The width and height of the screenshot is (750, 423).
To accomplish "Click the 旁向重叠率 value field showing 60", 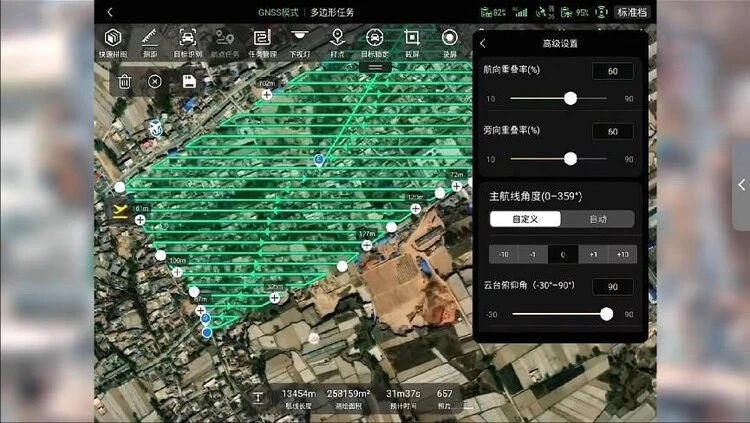I will pos(612,131).
